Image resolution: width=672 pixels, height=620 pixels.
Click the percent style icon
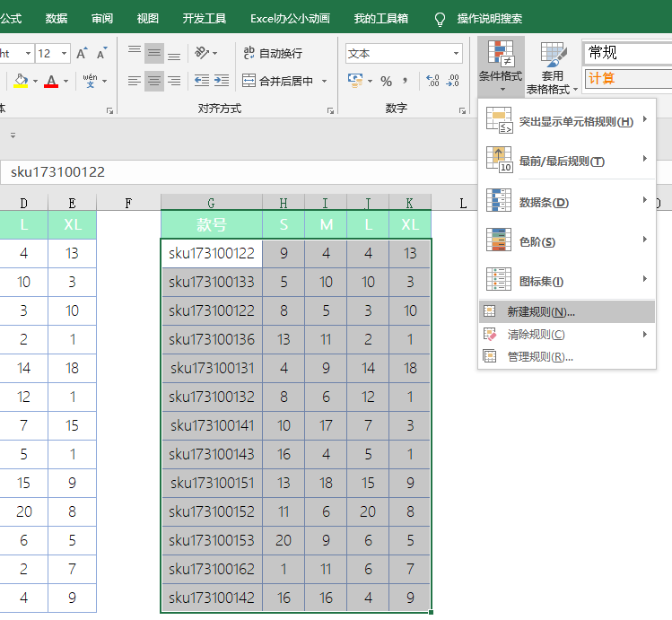click(x=386, y=82)
